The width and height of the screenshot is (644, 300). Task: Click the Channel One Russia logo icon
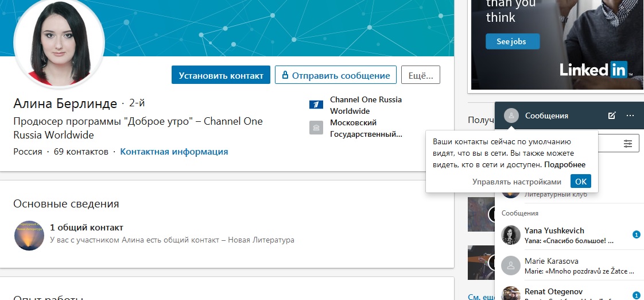tap(316, 105)
